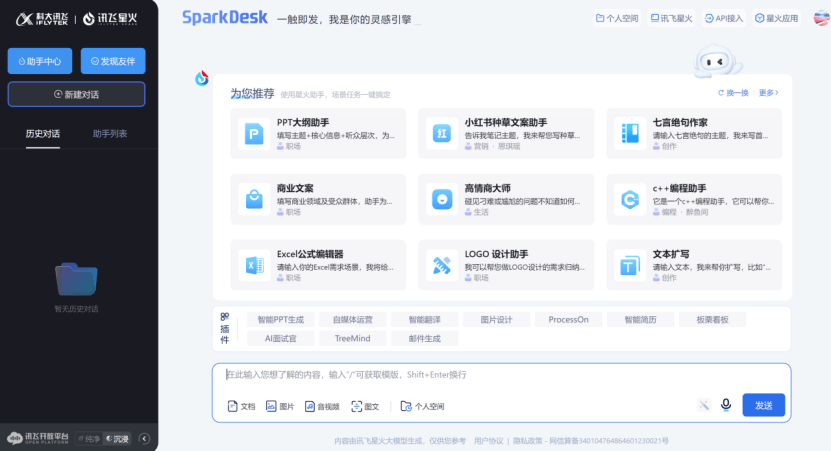This screenshot has width=831, height=451.
Task: Expand 更多 recommended assistants
Action: [768, 93]
